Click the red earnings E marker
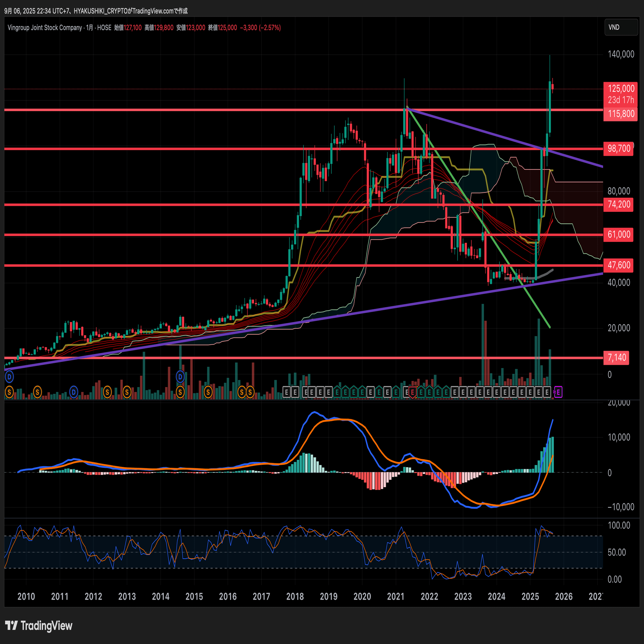Image resolution: width=644 pixels, height=644 pixels. coord(412,392)
